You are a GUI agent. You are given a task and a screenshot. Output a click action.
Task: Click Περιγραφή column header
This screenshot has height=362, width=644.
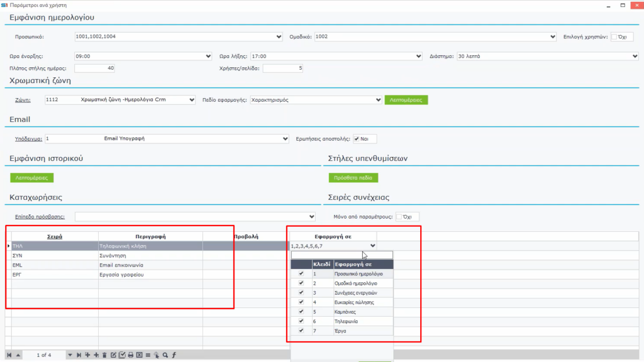click(x=150, y=236)
